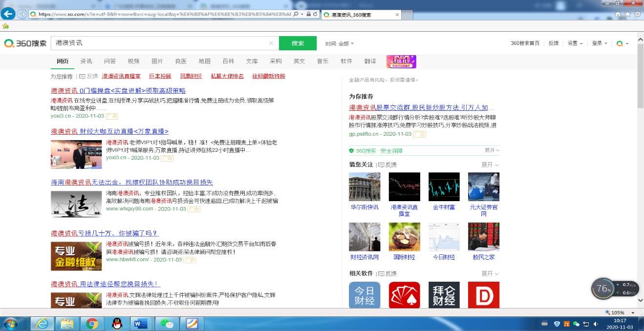This screenshot has height=331, width=644.
Task: Switch to the 问答 search tab
Action: 110,61
